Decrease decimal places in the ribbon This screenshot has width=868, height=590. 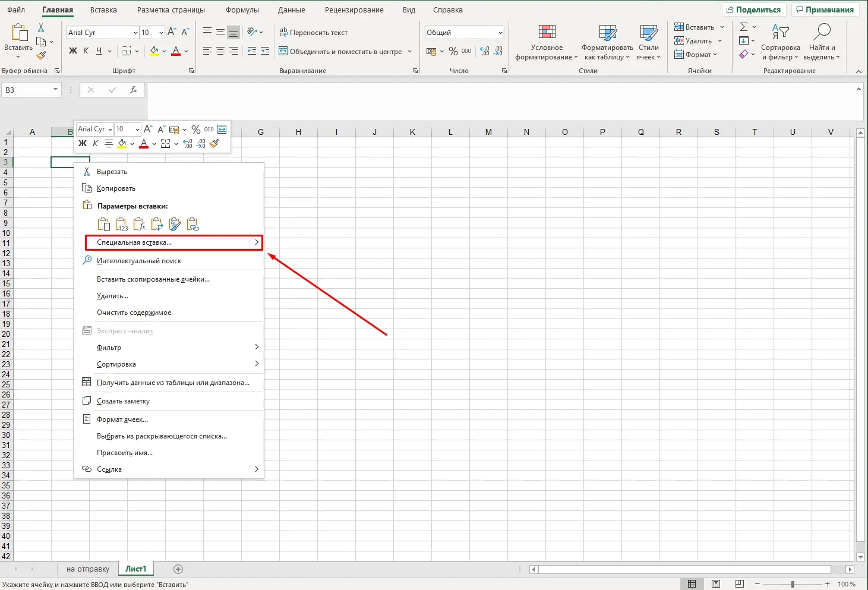click(498, 52)
